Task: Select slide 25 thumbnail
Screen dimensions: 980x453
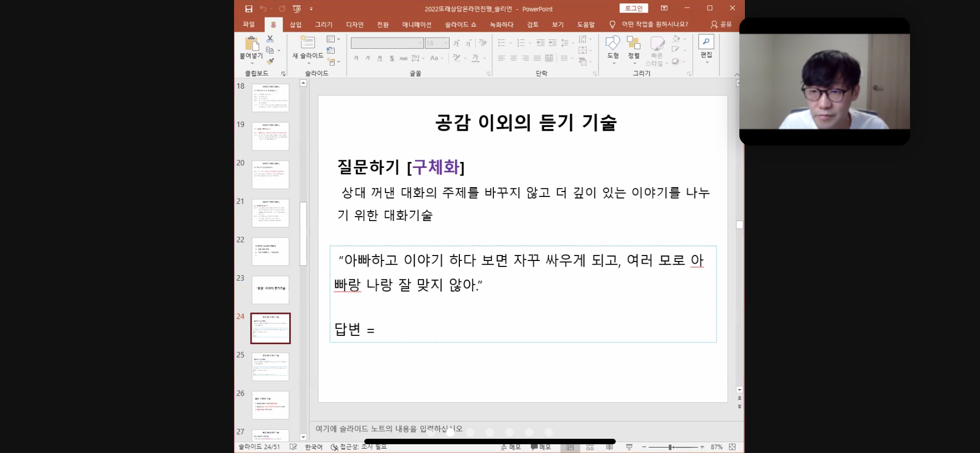Action: click(x=270, y=366)
